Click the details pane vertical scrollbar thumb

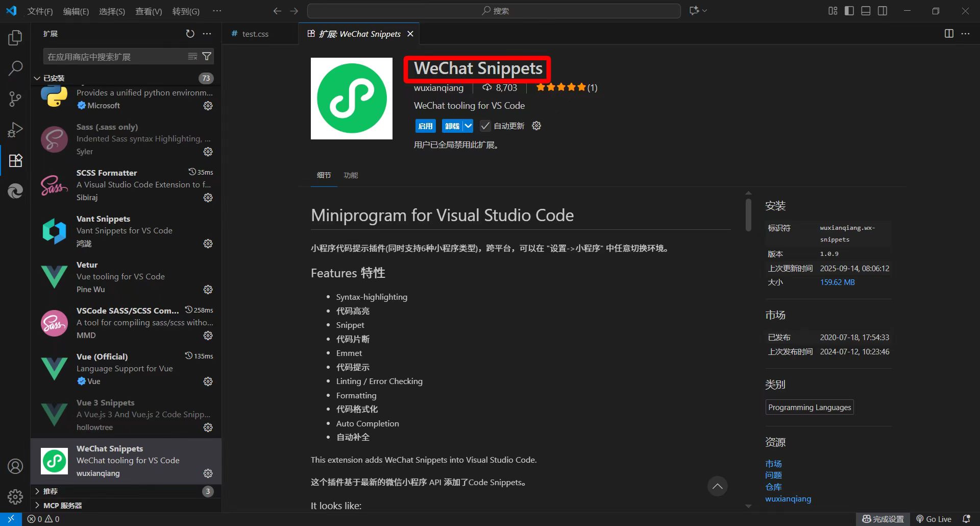click(748, 214)
